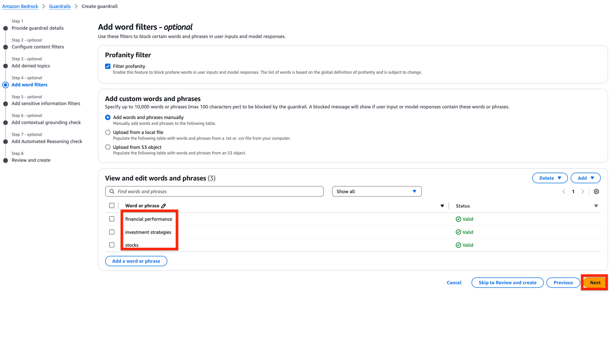The height and width of the screenshot is (364, 611).
Task: Click inside the Find words and phrases field
Action: [x=213, y=191]
